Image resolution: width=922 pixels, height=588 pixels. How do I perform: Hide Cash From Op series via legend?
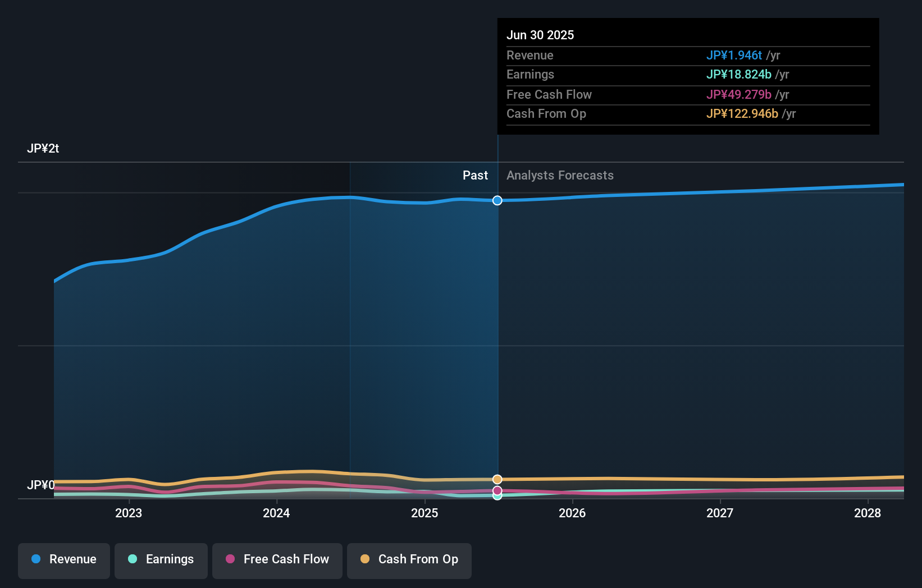pos(409,559)
